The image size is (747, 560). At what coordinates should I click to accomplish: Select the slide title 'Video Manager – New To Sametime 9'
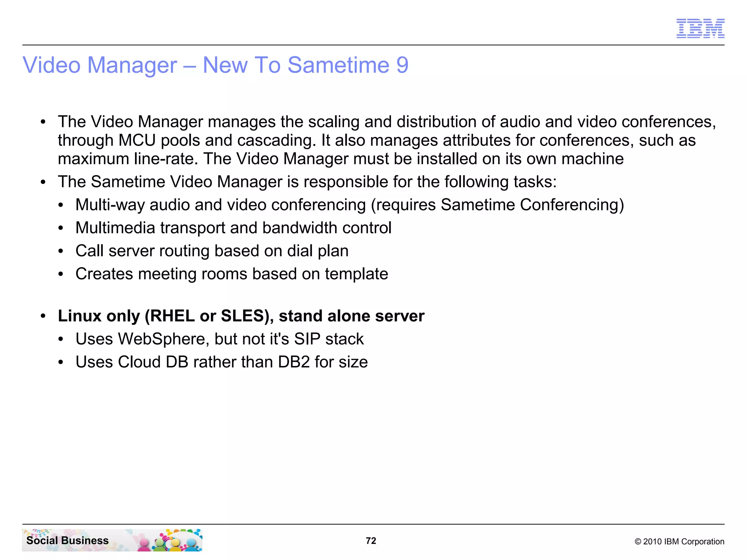216,65
